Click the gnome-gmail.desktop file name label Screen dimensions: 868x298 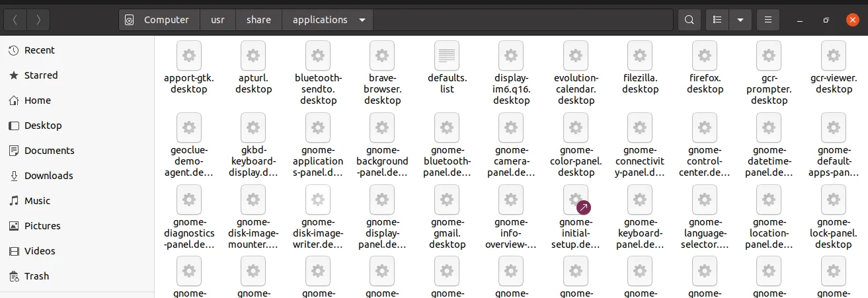tap(447, 233)
